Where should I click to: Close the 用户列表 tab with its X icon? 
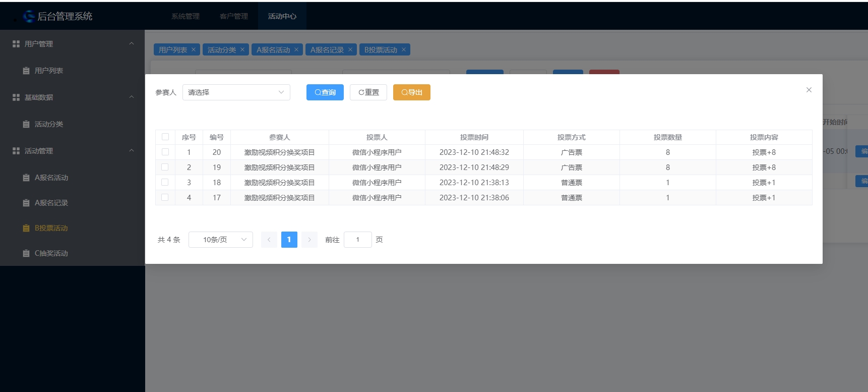pos(194,49)
